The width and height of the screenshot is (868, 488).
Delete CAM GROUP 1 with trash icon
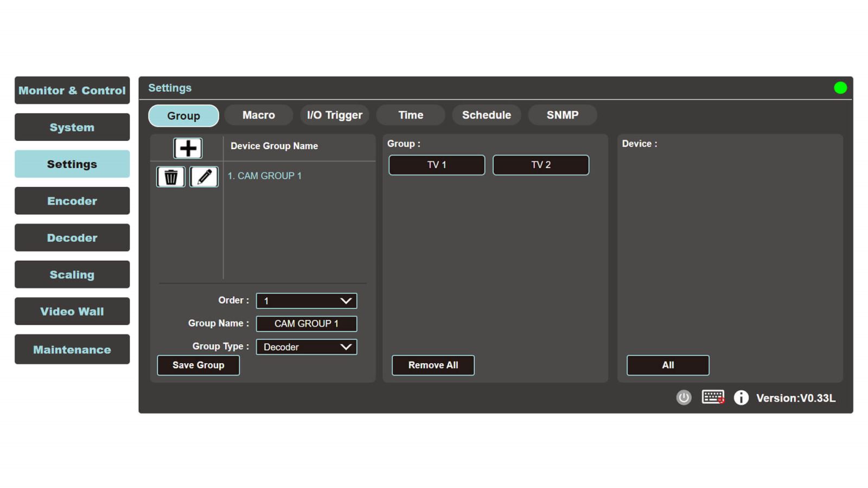tap(171, 177)
